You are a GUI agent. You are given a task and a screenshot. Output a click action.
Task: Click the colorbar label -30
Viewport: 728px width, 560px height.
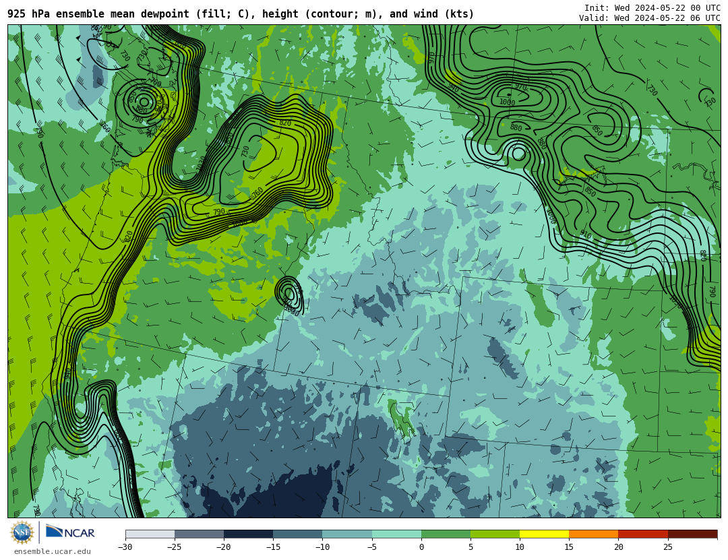coord(125,547)
